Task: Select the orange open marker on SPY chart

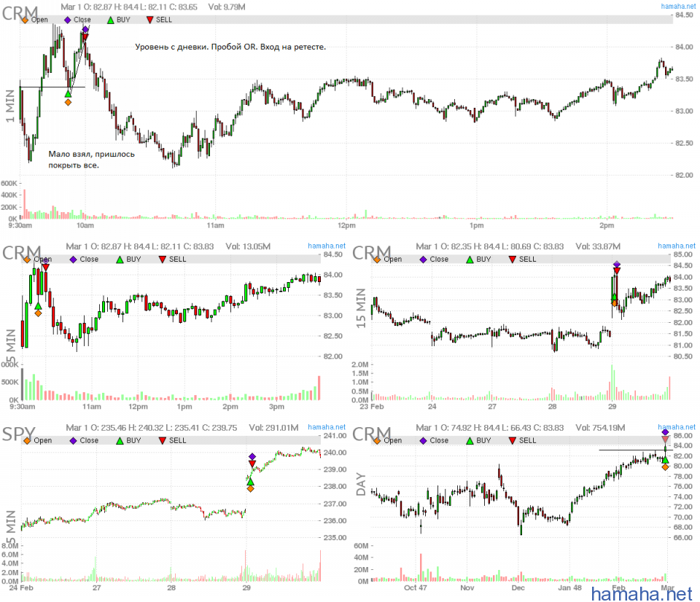Action: point(250,488)
